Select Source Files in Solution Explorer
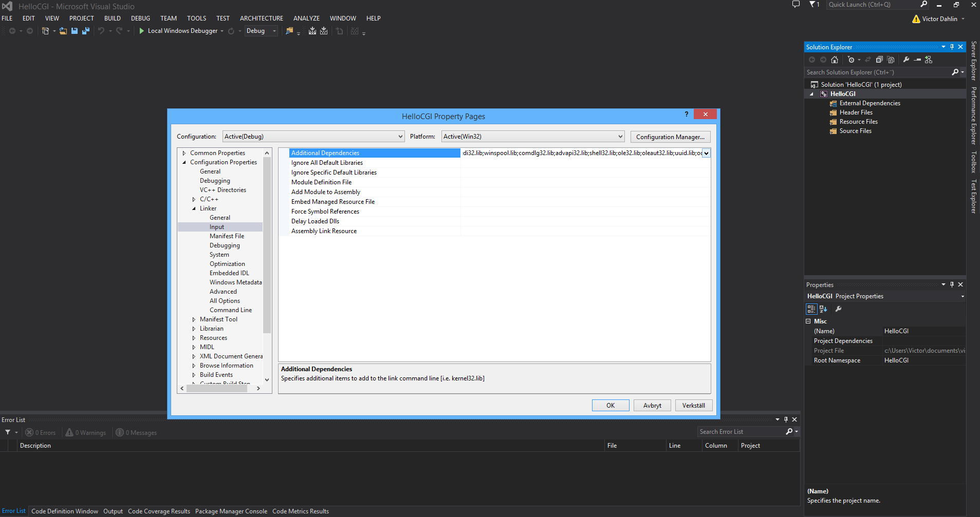 click(x=855, y=131)
